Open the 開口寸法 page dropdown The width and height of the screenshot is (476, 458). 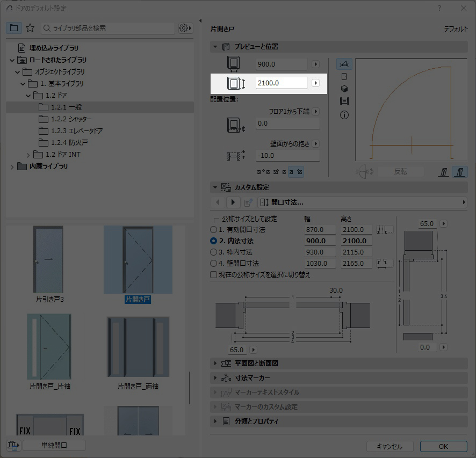click(x=363, y=202)
